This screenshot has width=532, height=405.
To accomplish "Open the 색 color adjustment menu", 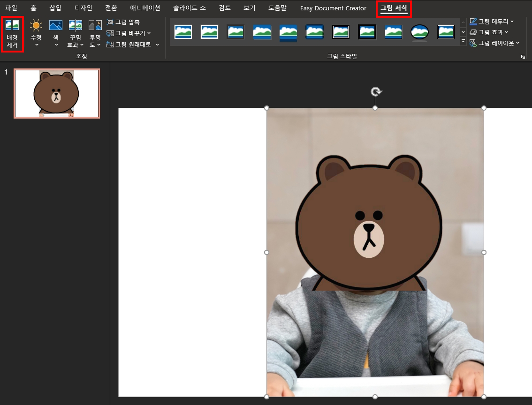I will [x=56, y=34].
